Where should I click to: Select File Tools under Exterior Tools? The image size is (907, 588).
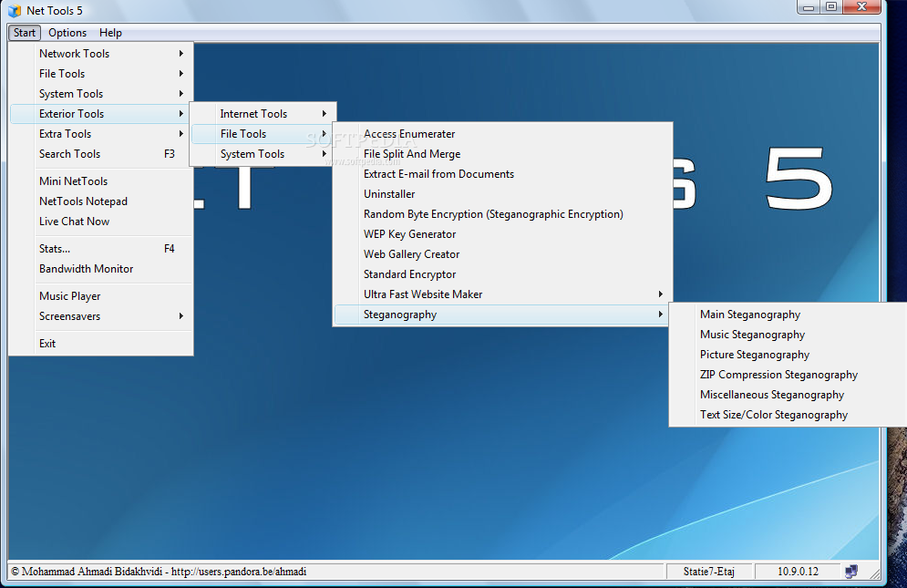pyautogui.click(x=263, y=134)
